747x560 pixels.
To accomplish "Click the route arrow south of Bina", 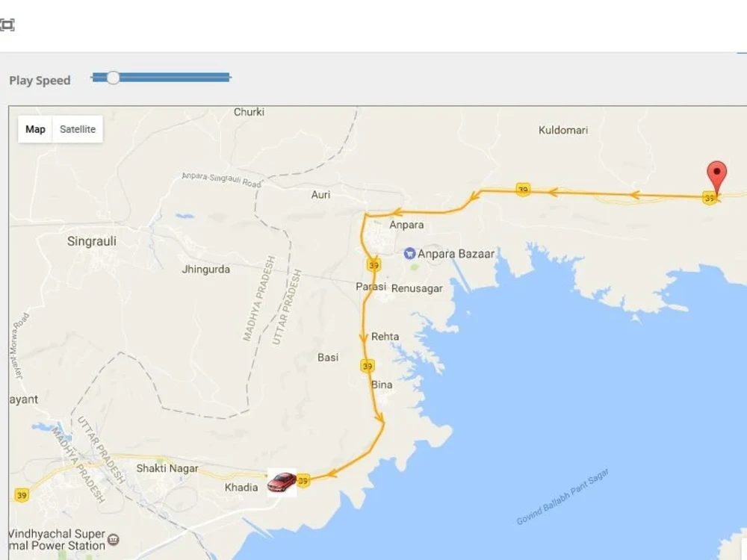I will click(379, 419).
